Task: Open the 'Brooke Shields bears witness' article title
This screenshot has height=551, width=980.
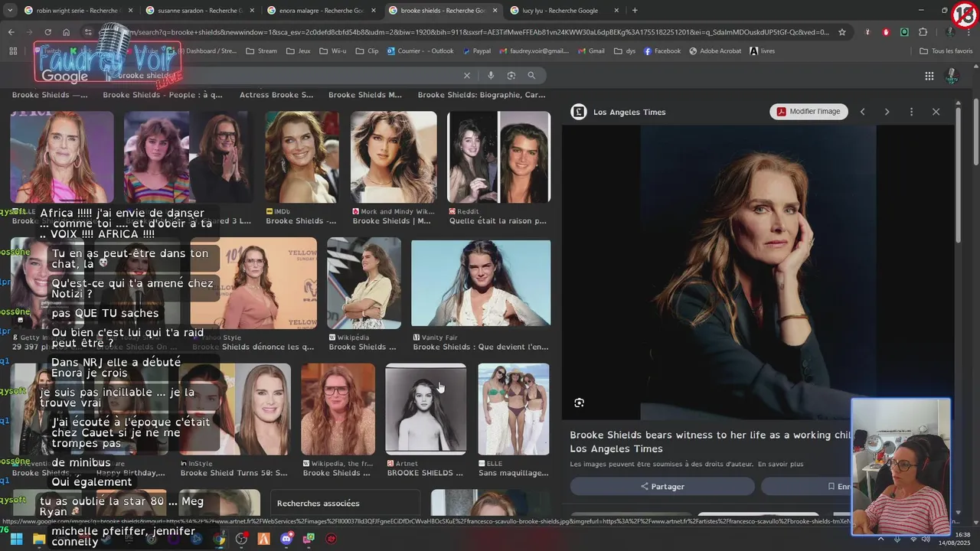Action: (x=710, y=442)
